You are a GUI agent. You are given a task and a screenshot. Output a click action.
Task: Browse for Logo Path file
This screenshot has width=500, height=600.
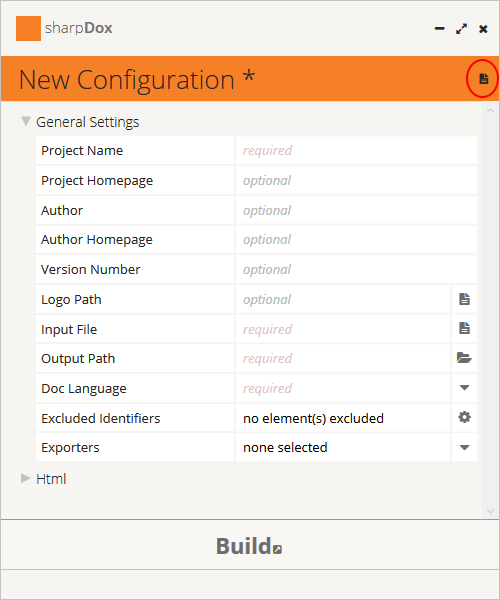click(464, 299)
